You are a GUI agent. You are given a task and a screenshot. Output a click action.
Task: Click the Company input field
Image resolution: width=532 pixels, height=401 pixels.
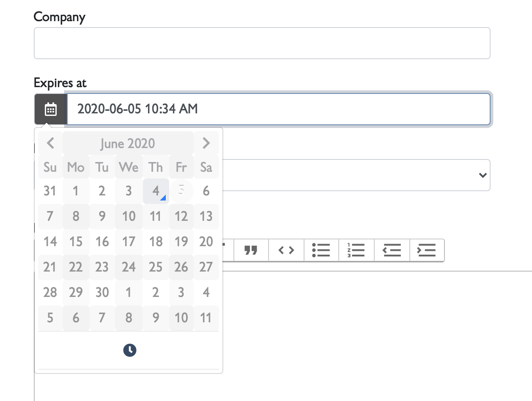(x=262, y=43)
